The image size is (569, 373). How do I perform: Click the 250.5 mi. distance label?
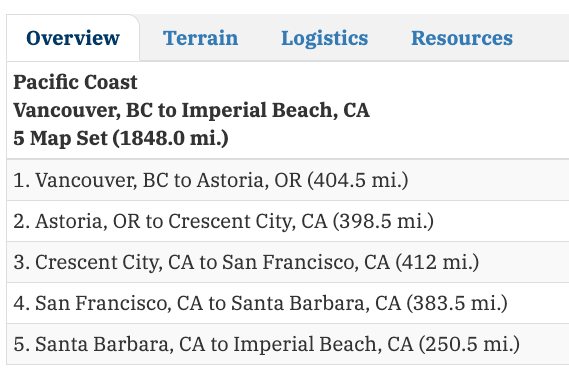[x=469, y=344]
